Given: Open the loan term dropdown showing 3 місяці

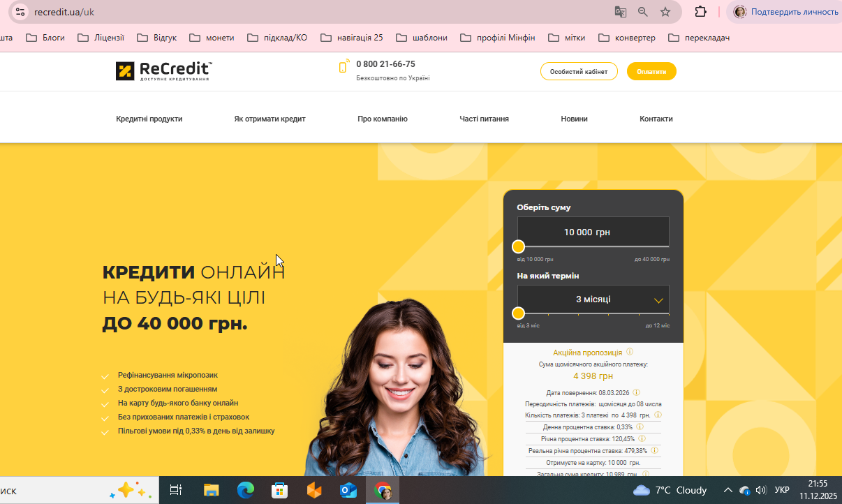Looking at the screenshot, I should (593, 299).
